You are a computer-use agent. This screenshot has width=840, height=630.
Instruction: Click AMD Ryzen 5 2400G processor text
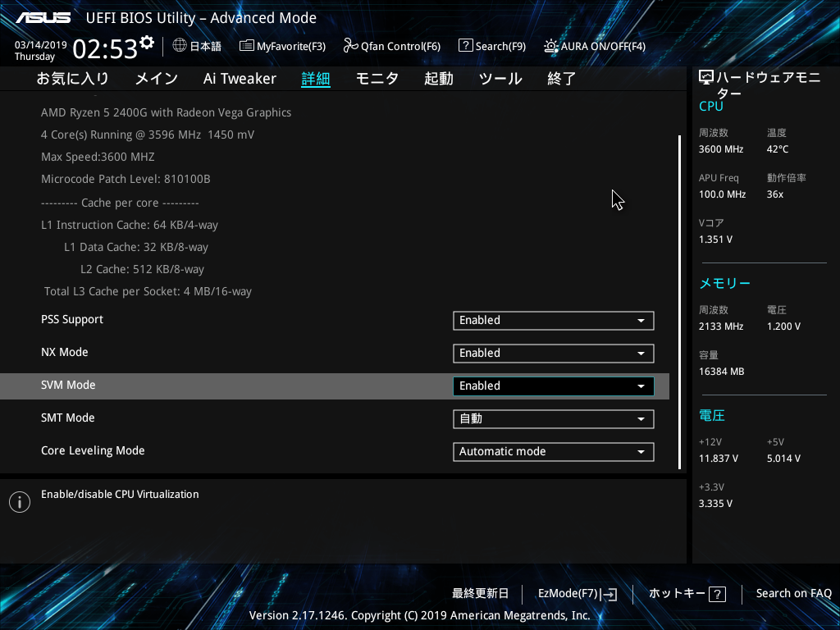(x=166, y=112)
